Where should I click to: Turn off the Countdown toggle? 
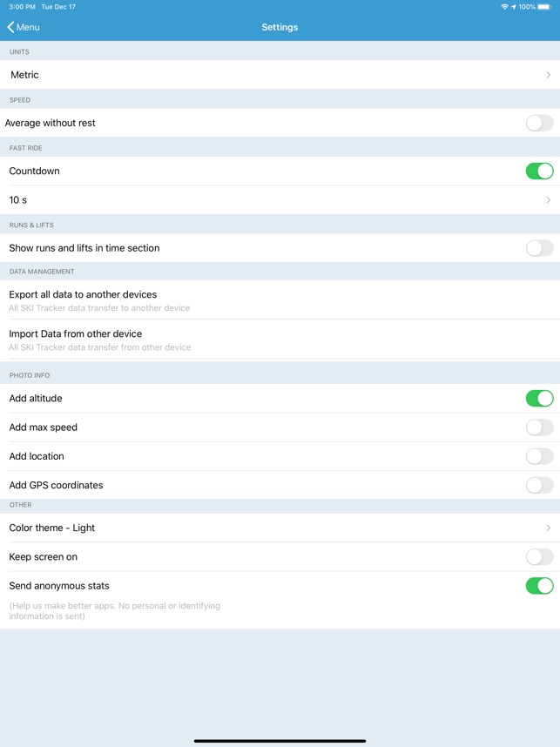click(x=539, y=172)
